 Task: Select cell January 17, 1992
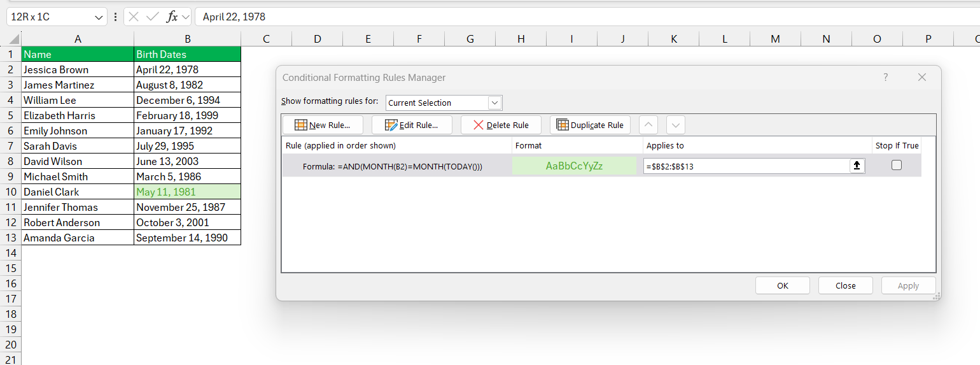coord(188,131)
